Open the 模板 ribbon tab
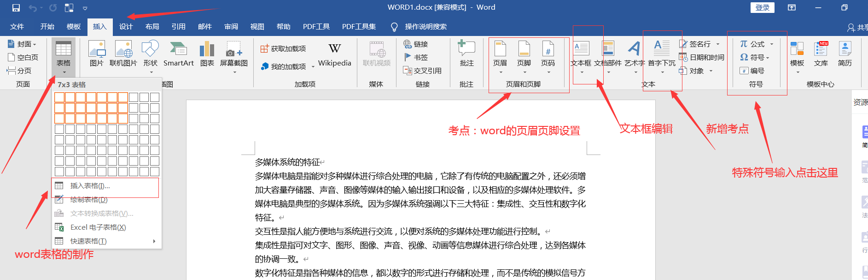This screenshot has width=868, height=280. pyautogui.click(x=73, y=27)
